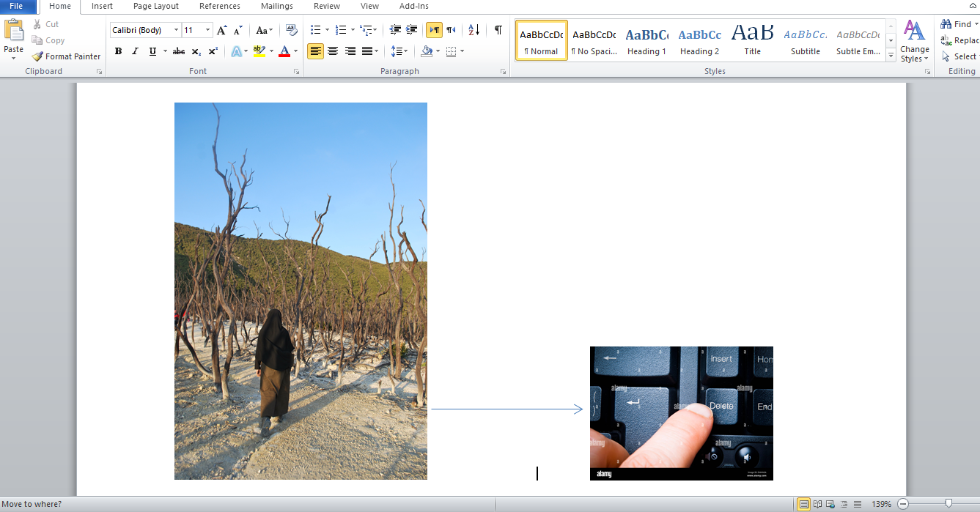Switch to the Insert tab
Screen dimensions: 980x512
[102, 6]
